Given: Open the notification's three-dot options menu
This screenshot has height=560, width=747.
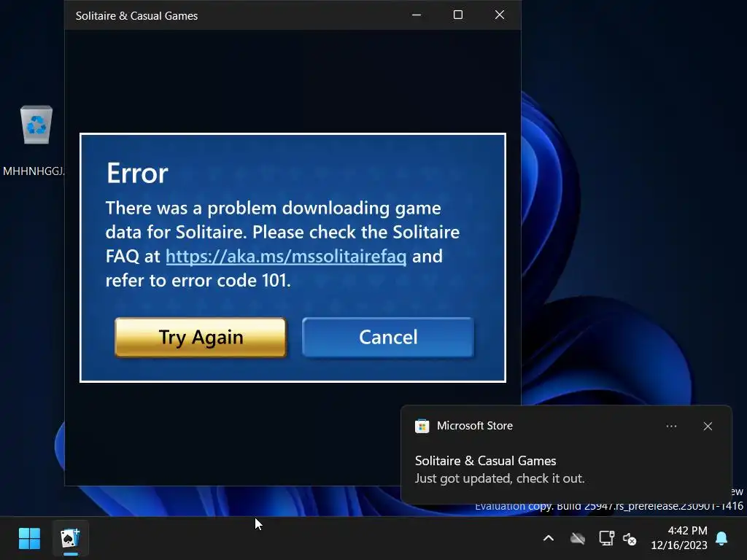Looking at the screenshot, I should [671, 426].
